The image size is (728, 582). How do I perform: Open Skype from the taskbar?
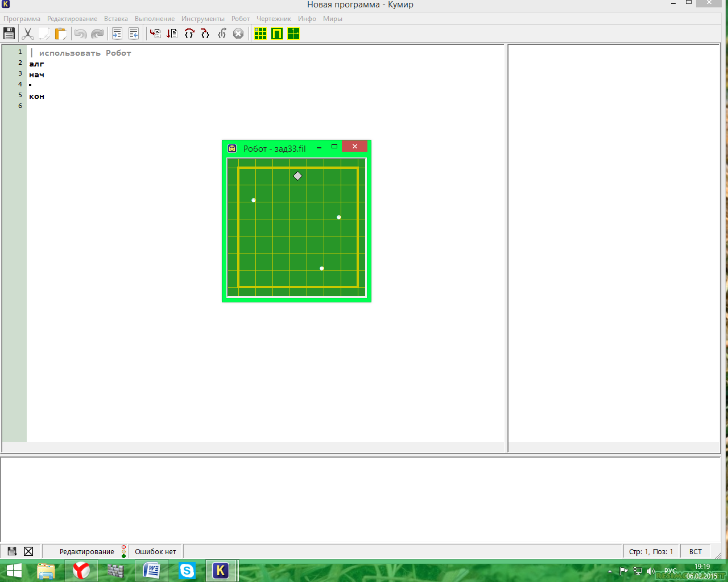tap(187, 571)
